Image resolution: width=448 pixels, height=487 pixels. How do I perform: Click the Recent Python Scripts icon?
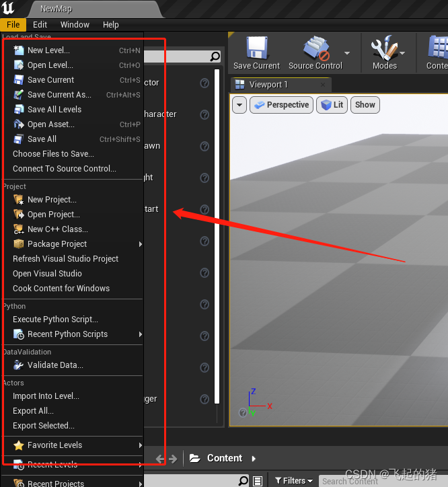click(x=19, y=334)
